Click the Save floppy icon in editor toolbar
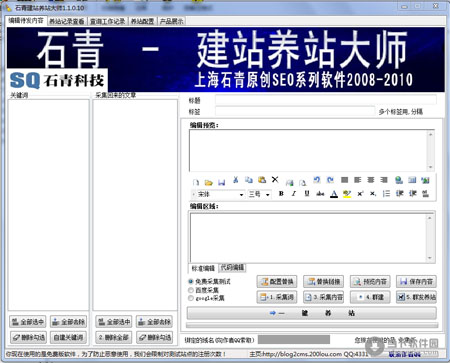450x363 pixels. coord(222,182)
